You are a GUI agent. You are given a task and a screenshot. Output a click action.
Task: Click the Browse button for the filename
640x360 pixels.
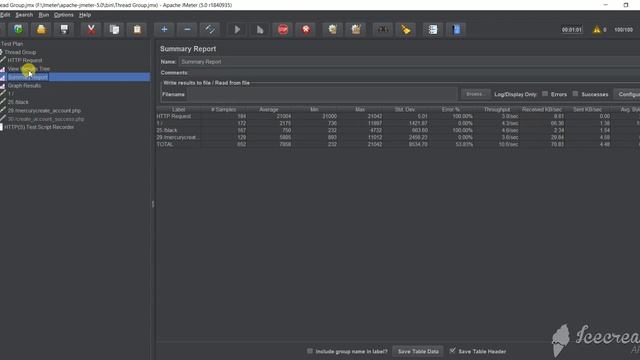(475, 94)
